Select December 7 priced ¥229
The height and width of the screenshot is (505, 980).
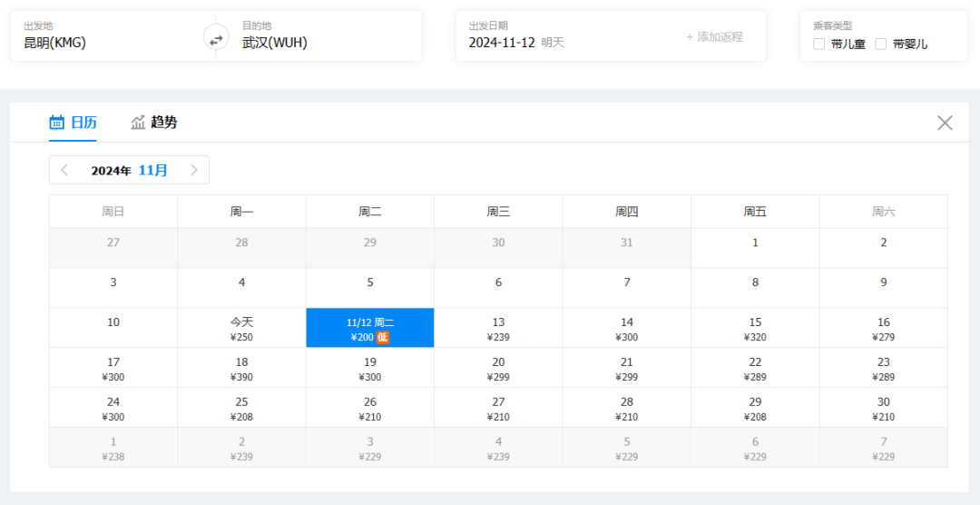click(884, 448)
